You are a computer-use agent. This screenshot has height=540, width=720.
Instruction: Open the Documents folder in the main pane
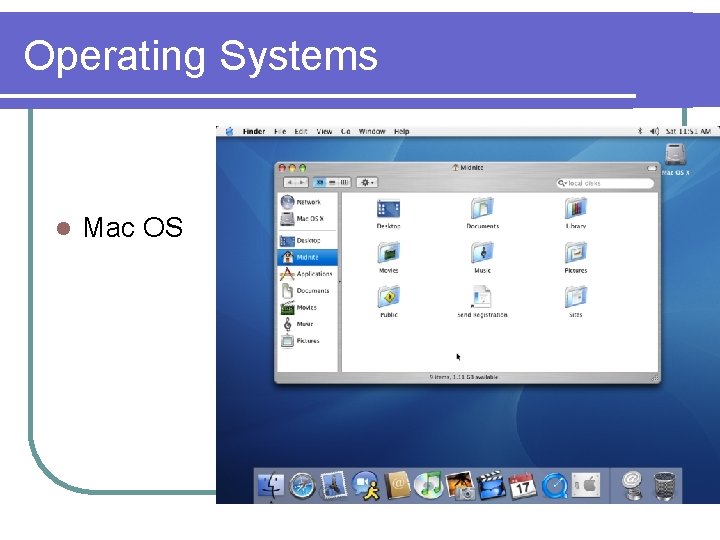click(x=482, y=214)
